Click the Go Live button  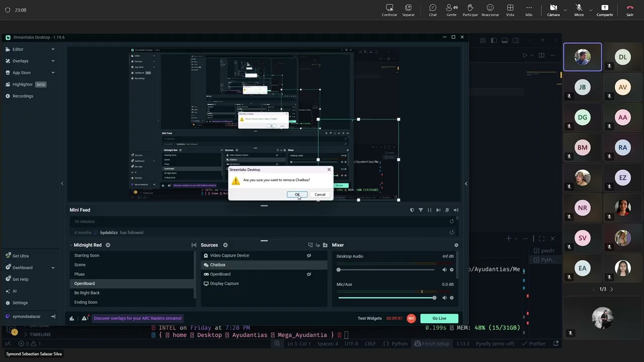[x=439, y=318]
